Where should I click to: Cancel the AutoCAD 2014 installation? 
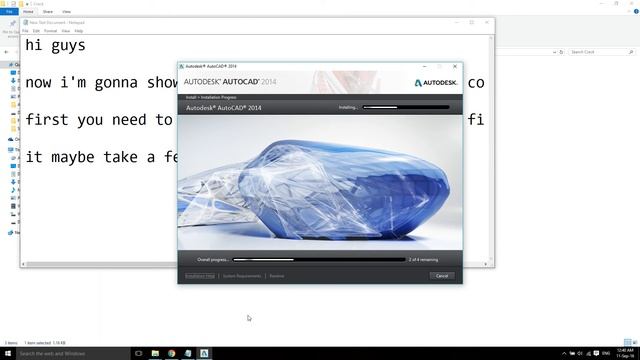click(x=442, y=276)
